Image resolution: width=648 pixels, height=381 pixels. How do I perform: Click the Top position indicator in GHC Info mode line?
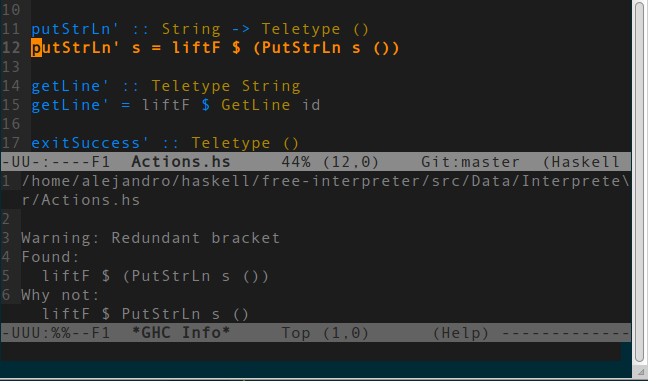pos(295,333)
